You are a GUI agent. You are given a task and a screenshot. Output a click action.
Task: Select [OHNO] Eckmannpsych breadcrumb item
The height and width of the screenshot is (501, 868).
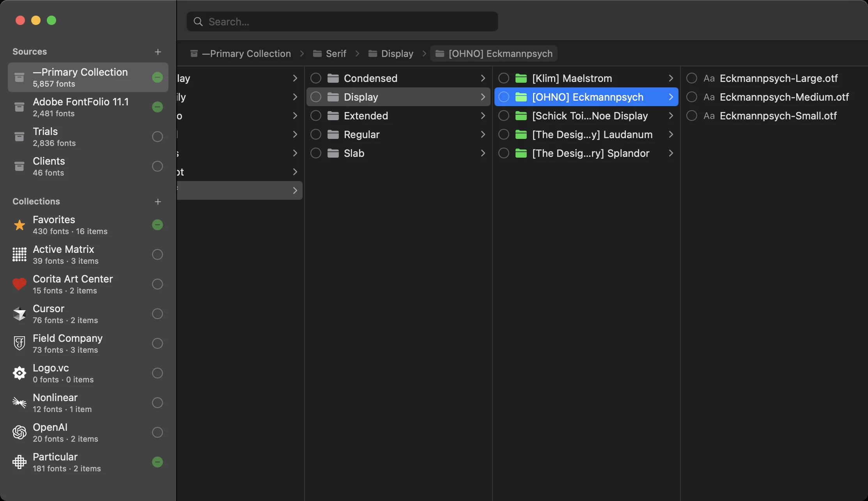point(494,53)
